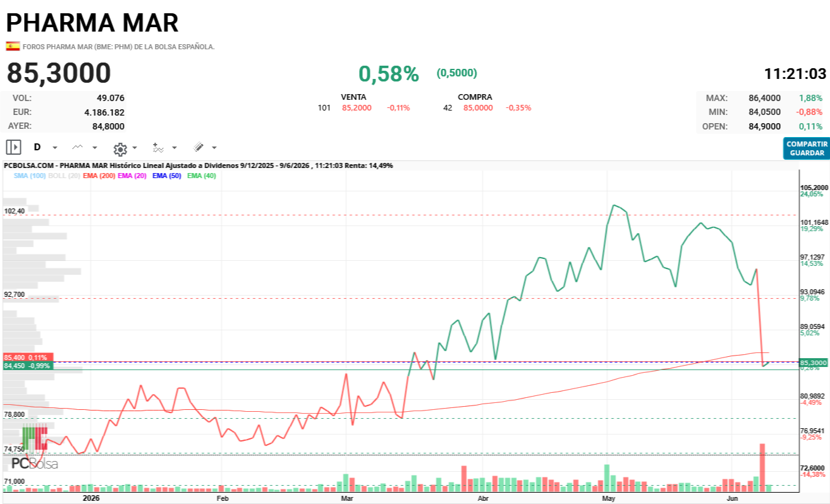Click the D daily timeframe label
The image size is (830, 504).
tap(37, 147)
